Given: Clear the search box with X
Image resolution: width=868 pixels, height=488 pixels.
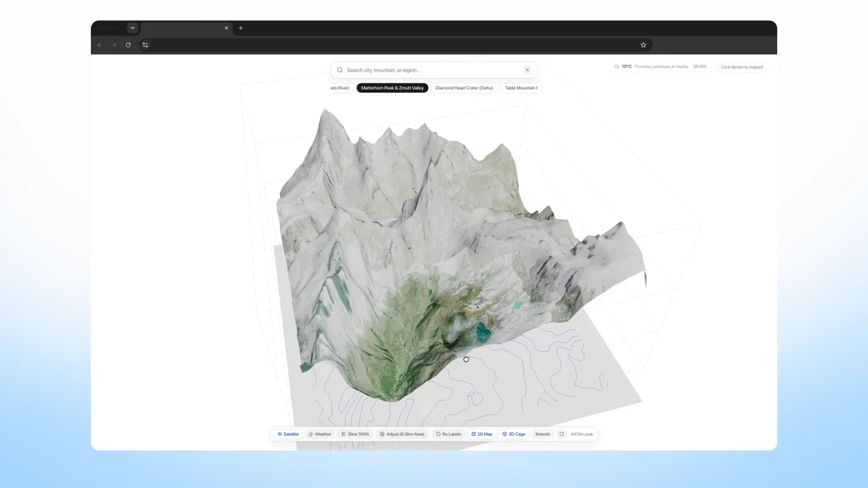Looking at the screenshot, I should coord(527,70).
